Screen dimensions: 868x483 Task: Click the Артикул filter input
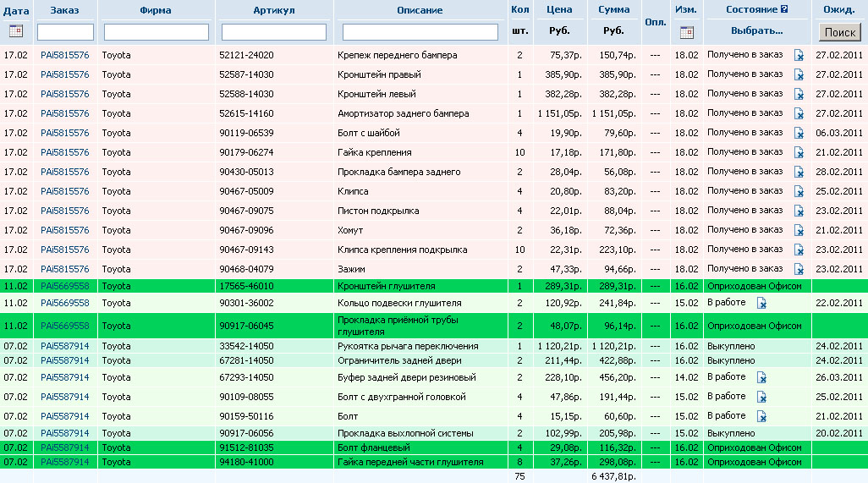point(274,32)
